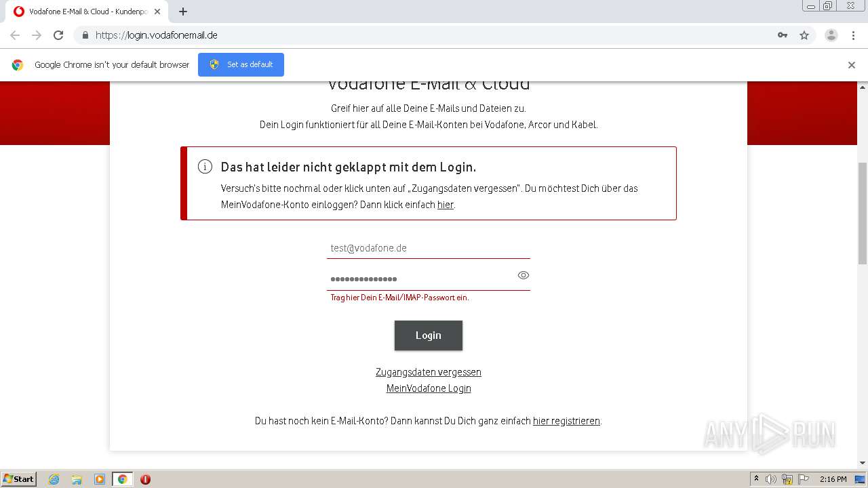The width and height of the screenshot is (868, 488).
Task: Click the action center flag icon
Action: point(804,479)
